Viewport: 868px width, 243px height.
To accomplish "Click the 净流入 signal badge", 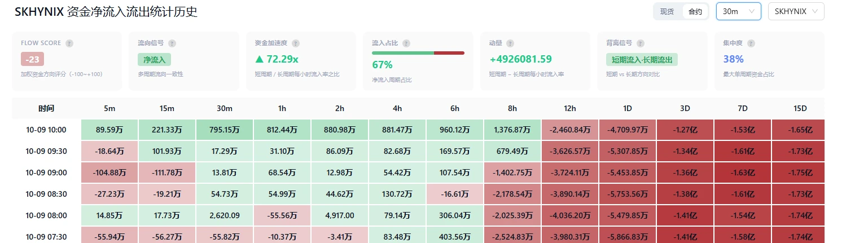I will click(x=154, y=59).
